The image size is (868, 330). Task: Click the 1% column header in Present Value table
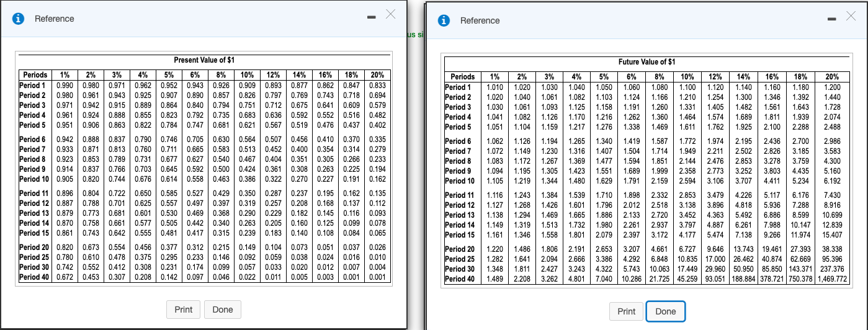pos(66,75)
